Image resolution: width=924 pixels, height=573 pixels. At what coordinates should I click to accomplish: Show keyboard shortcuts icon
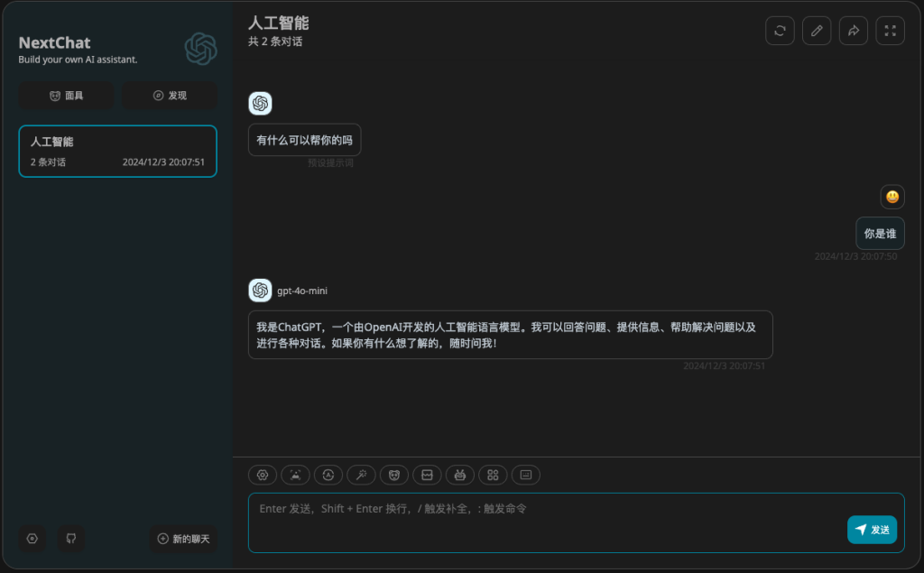click(526, 476)
